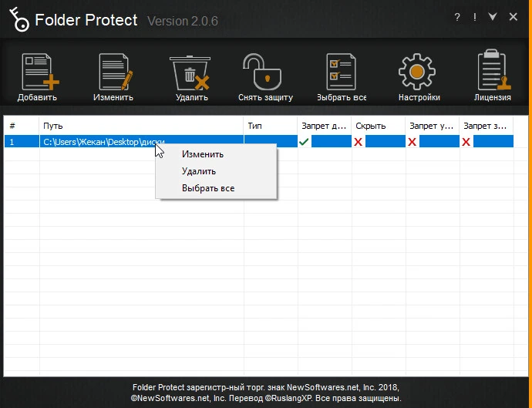Click the Тип column header
The width and height of the screenshot is (532, 408).
pyautogui.click(x=271, y=126)
